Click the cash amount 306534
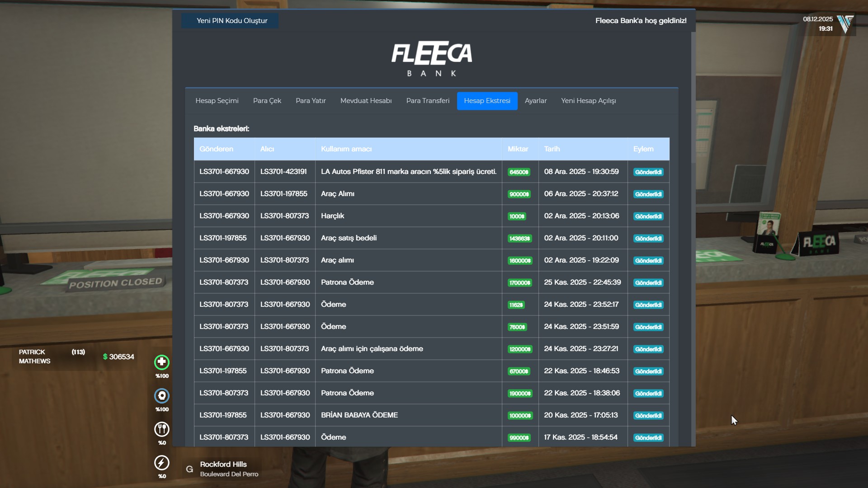 click(122, 357)
